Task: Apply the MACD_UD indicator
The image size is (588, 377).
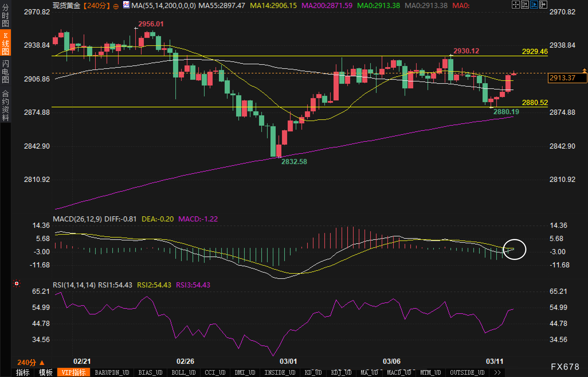Action: (x=399, y=372)
